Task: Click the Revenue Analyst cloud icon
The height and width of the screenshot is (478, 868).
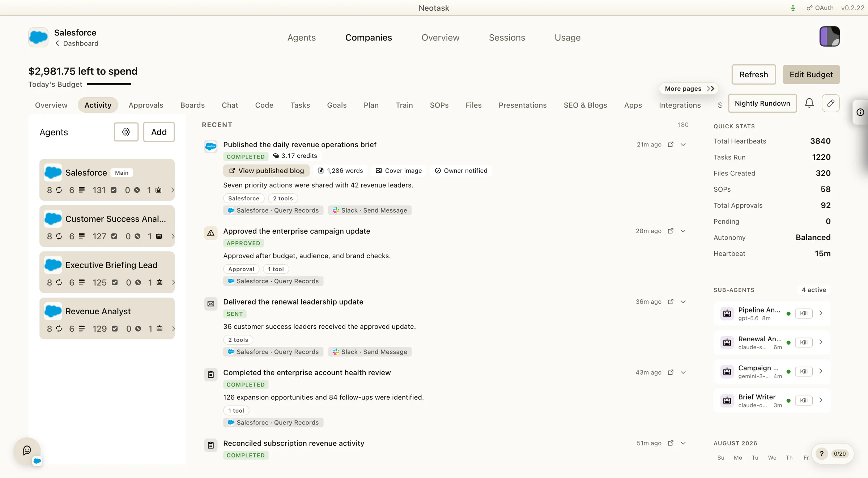Action: tap(53, 311)
